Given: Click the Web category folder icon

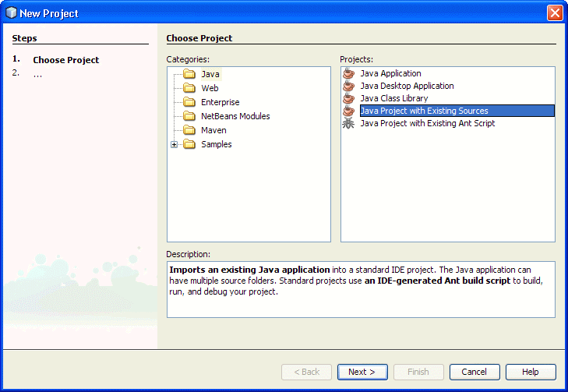Looking at the screenshot, I should pyautogui.click(x=189, y=88).
